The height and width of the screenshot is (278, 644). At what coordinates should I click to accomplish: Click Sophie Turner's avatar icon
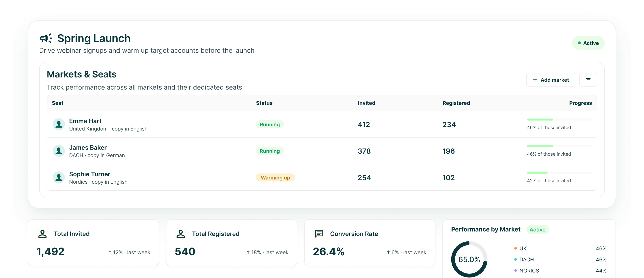[x=59, y=178]
